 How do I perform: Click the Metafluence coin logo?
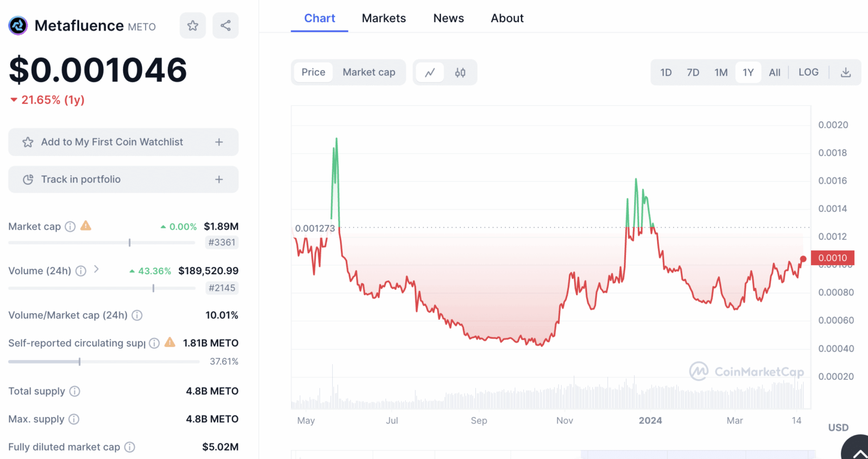point(18,25)
